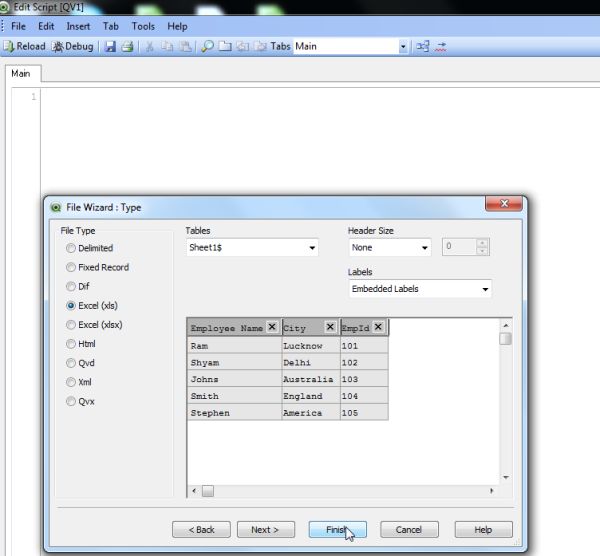Open the Edit menu
The height and width of the screenshot is (556, 600).
tap(46, 26)
